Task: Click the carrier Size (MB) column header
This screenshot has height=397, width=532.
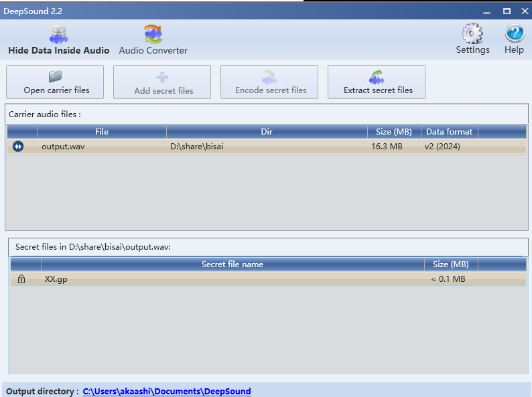Action: 394,131
